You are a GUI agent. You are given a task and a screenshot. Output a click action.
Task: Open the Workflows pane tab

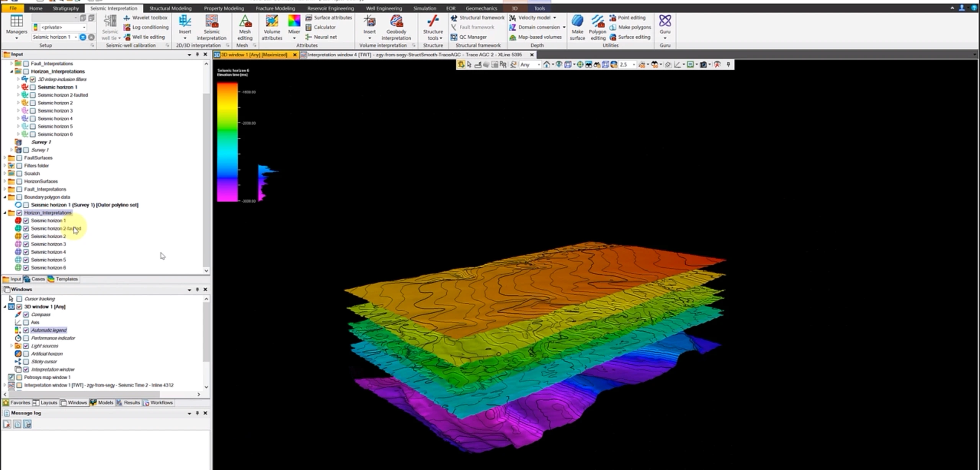(x=158, y=403)
